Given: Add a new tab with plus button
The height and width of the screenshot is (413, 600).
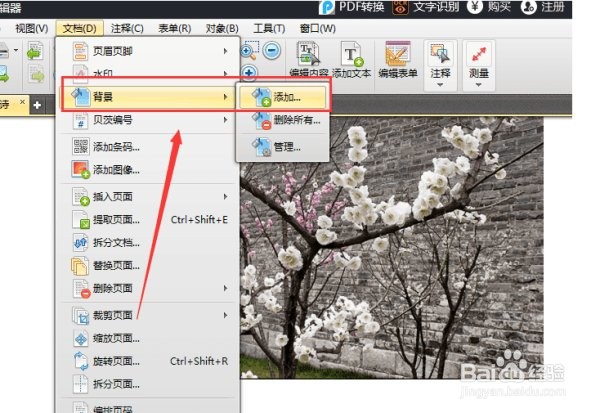Looking at the screenshot, I should click(37, 105).
